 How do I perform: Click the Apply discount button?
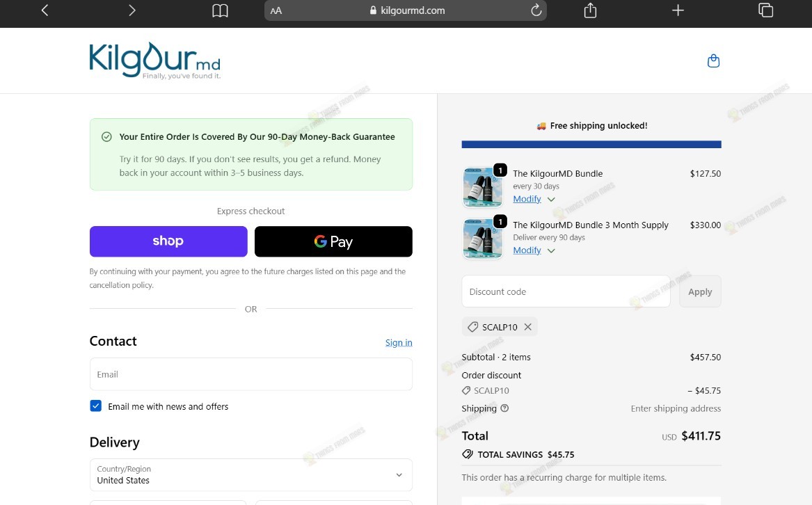700,291
